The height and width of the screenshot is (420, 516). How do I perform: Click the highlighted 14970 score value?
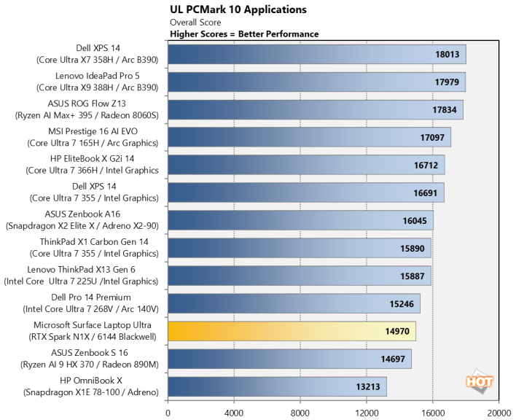[x=397, y=331]
